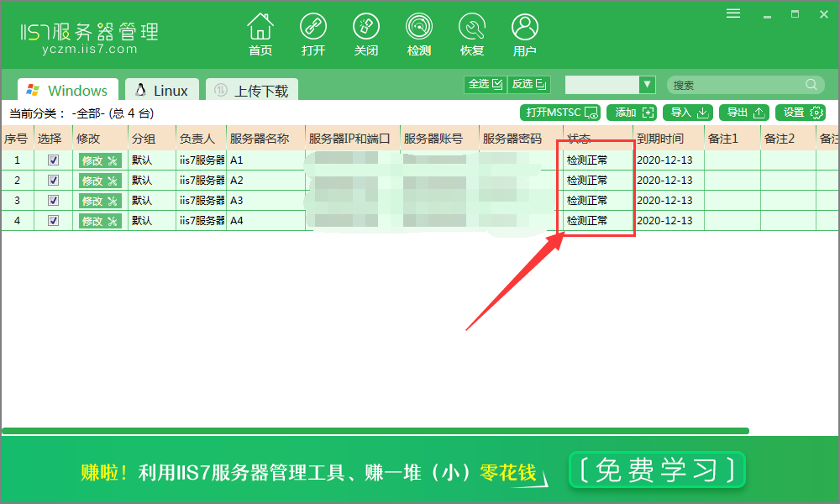Screen dimensions: 840x504
Task: Run the 检测 radar icon
Action: click(419, 34)
